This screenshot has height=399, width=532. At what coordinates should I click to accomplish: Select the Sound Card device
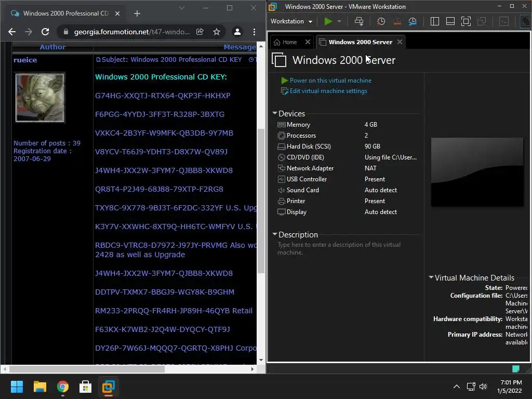click(348, 190)
